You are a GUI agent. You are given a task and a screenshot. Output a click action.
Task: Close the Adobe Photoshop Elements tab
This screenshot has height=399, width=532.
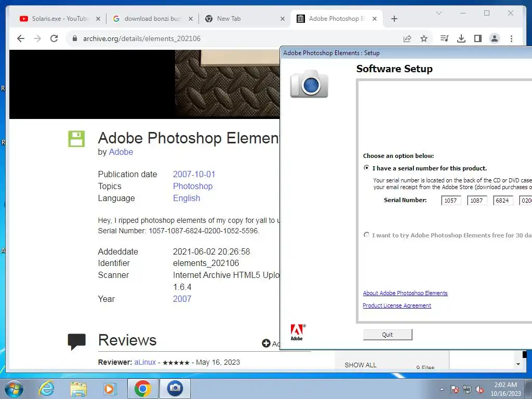(374, 19)
